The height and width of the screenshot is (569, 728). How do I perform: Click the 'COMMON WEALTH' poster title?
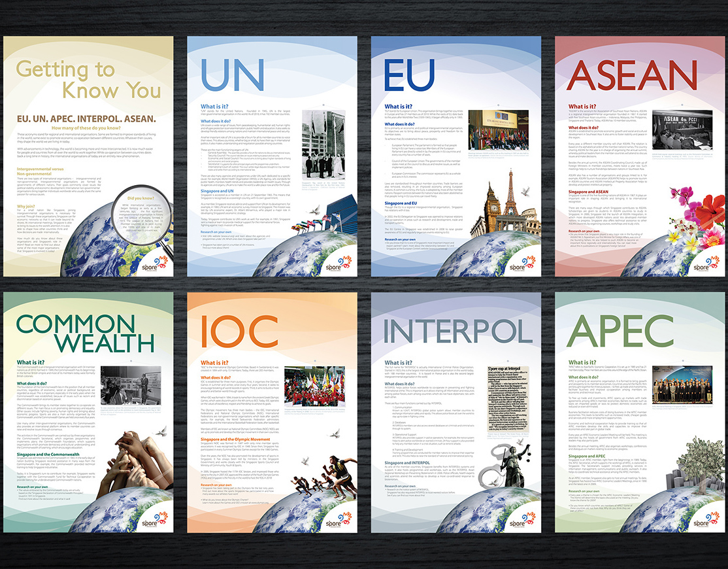coord(86,334)
